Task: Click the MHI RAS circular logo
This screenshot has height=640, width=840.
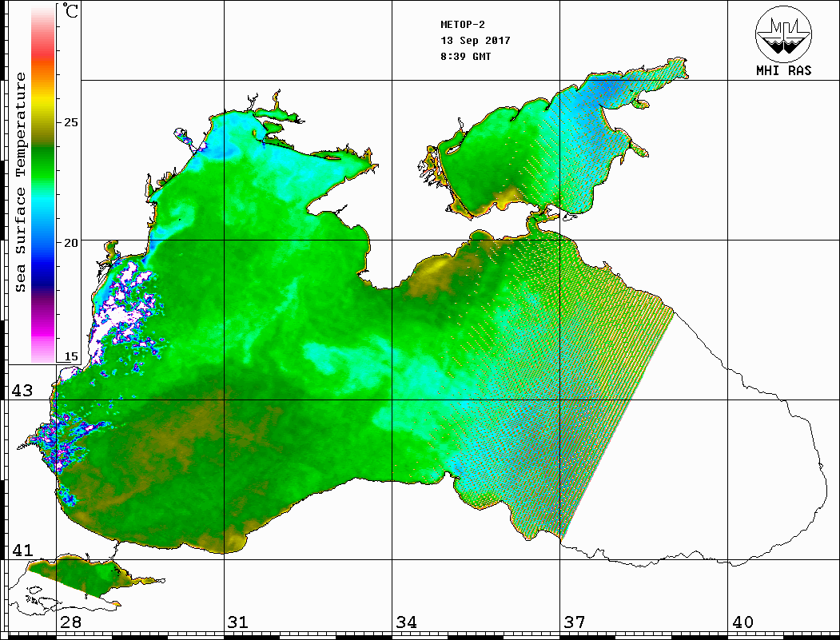Action: (x=783, y=33)
